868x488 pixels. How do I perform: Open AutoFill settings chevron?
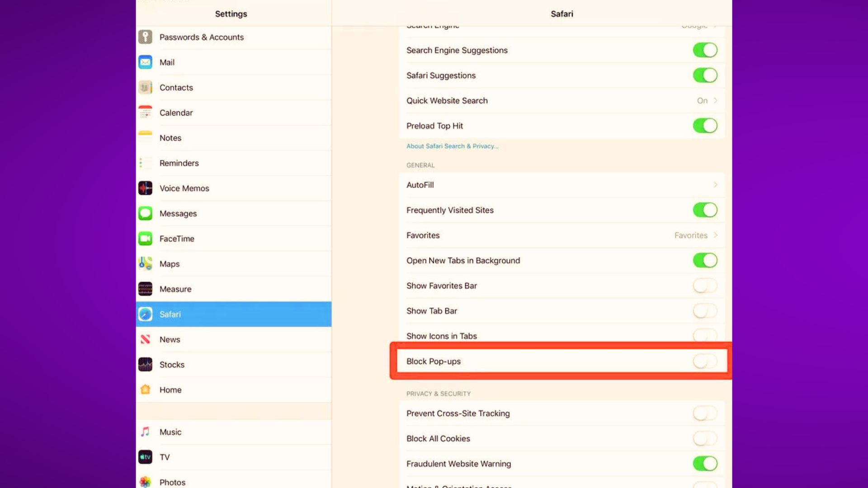click(x=715, y=185)
